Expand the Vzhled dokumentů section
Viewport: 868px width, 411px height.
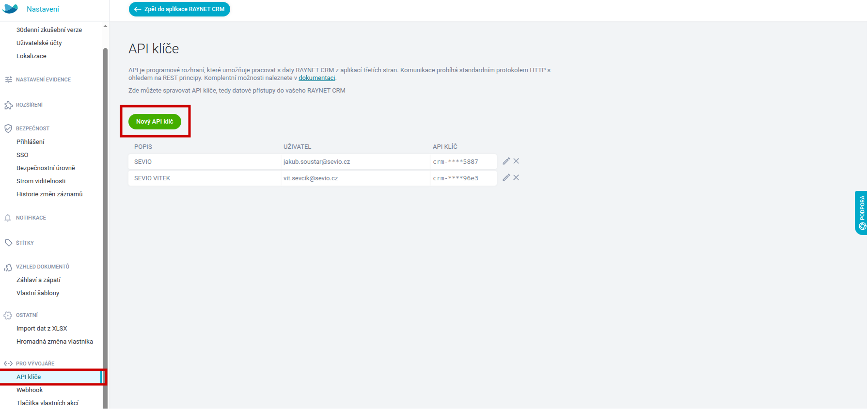pos(42,267)
